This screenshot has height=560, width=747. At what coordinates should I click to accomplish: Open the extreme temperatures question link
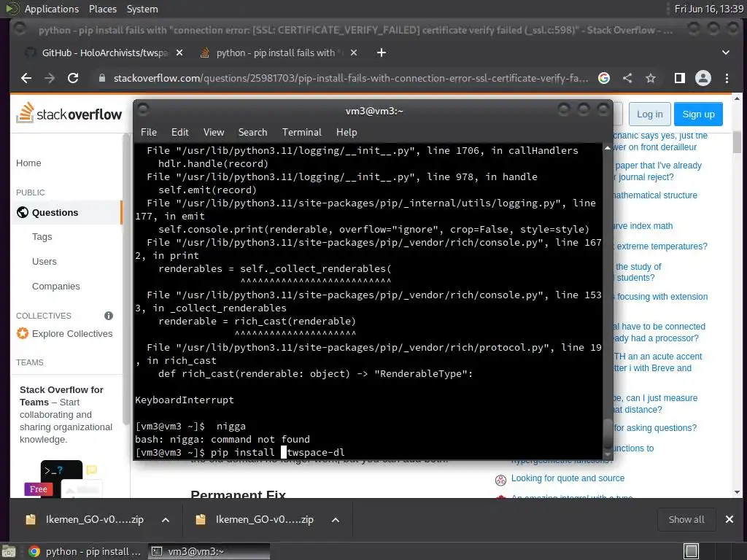point(662,246)
